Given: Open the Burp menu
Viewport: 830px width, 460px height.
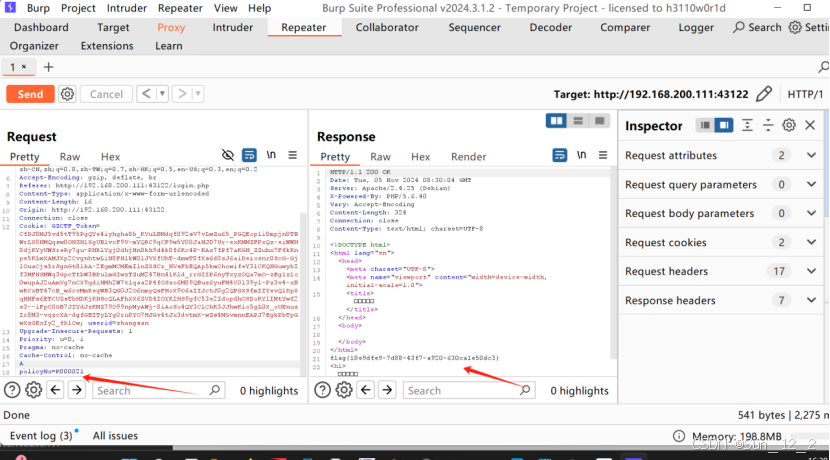Looking at the screenshot, I should 38,8.
